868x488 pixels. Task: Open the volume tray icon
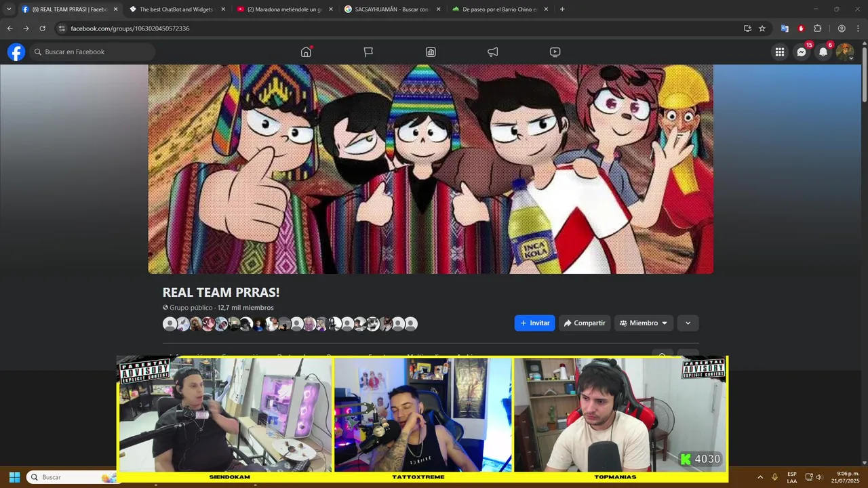tap(820, 477)
